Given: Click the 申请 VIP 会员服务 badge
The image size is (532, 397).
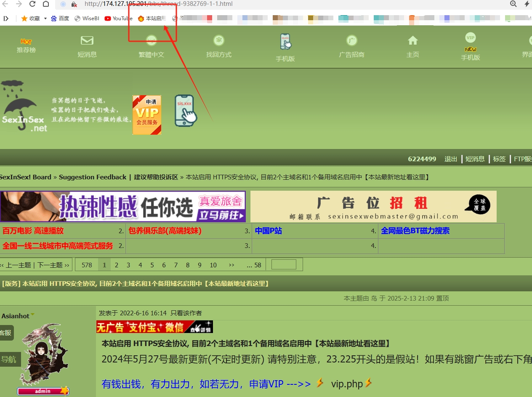Looking at the screenshot, I should tap(146, 115).
